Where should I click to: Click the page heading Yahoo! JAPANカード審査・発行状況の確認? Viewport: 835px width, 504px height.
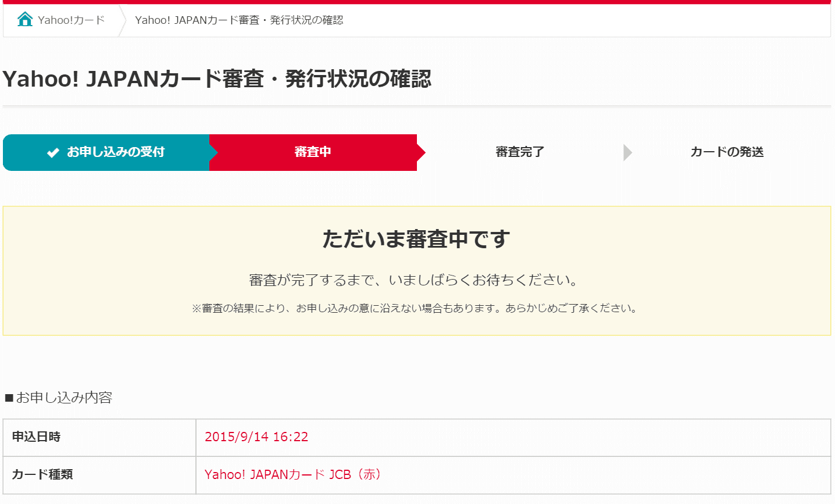coord(217,79)
